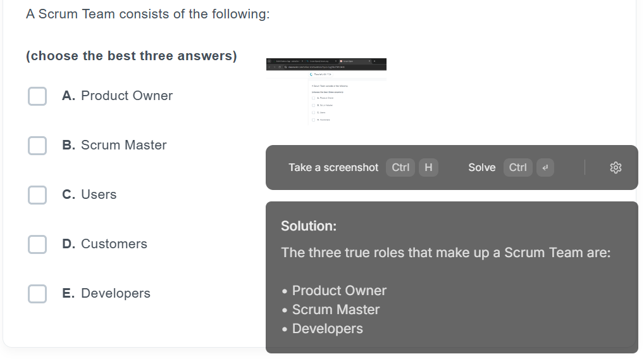Open the captured screenshot thumbnail preview
644x361 pixels.
(326, 91)
